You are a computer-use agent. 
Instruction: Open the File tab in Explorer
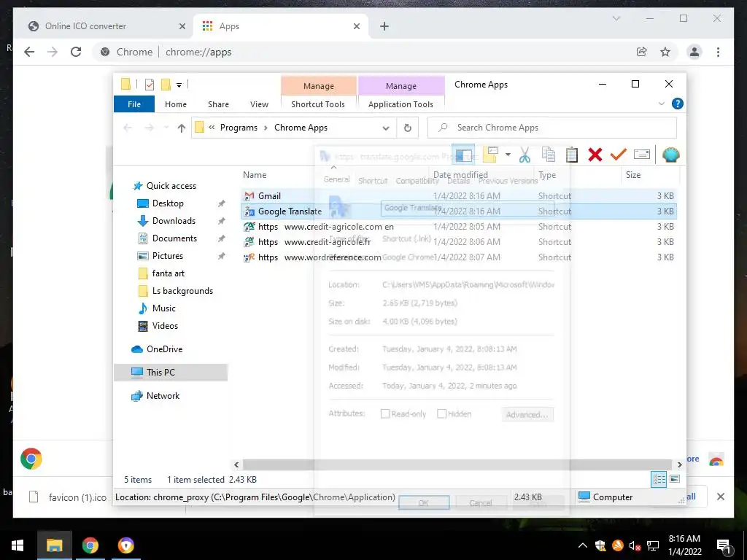click(x=134, y=104)
